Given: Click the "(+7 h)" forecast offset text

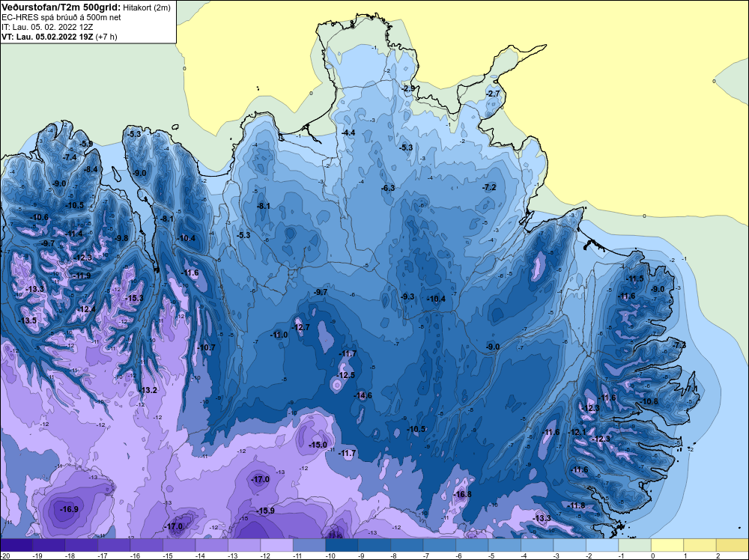Looking at the screenshot, I should pos(106,37).
